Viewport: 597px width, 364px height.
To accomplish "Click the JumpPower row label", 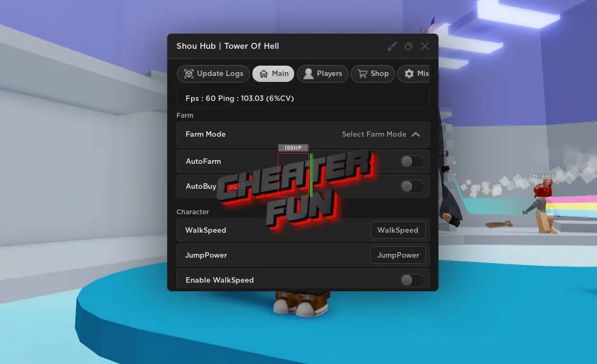I will click(x=206, y=255).
